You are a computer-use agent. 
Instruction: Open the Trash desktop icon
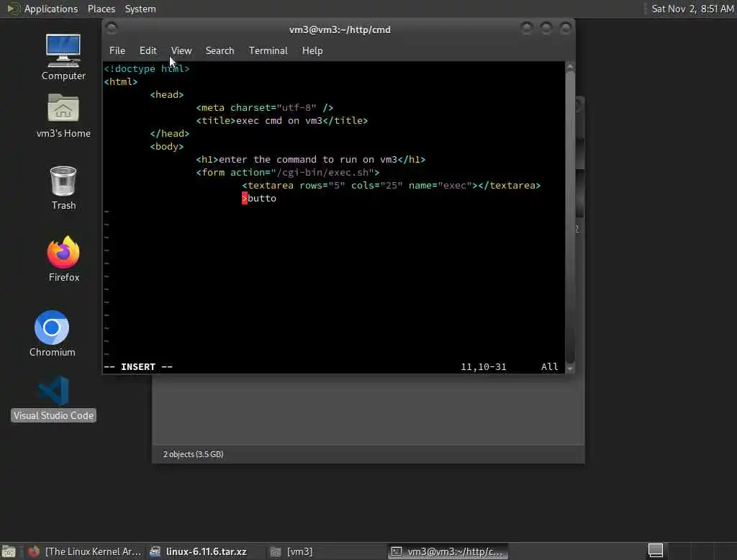pos(63,188)
